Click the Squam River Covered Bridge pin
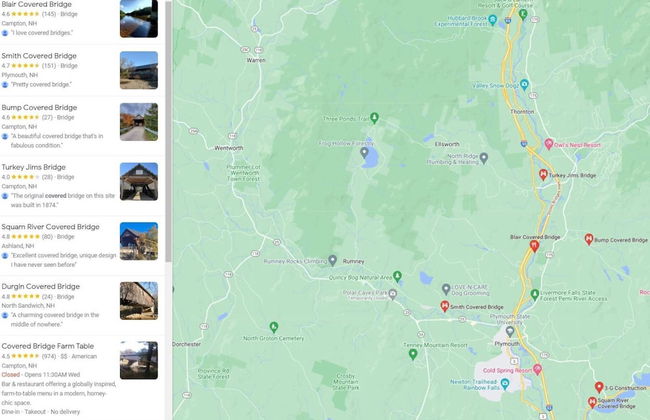Screen dimensions: 650x420 click(592, 402)
